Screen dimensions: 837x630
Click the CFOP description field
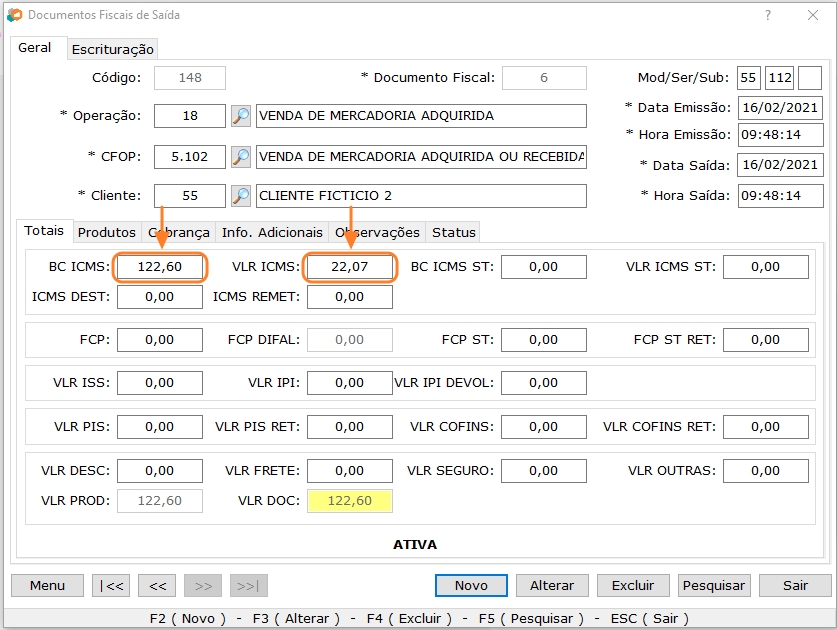tap(421, 156)
